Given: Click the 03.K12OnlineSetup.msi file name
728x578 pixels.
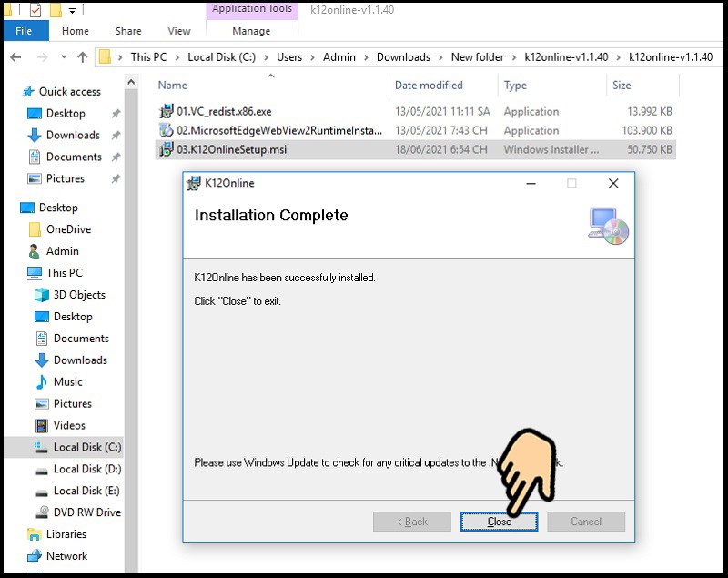Looking at the screenshot, I should pyautogui.click(x=232, y=149).
